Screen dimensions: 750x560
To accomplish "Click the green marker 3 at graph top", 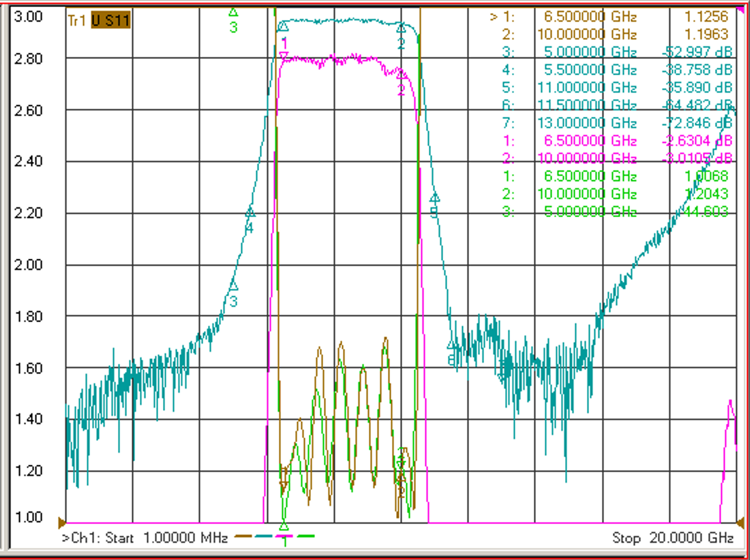I will tap(233, 12).
